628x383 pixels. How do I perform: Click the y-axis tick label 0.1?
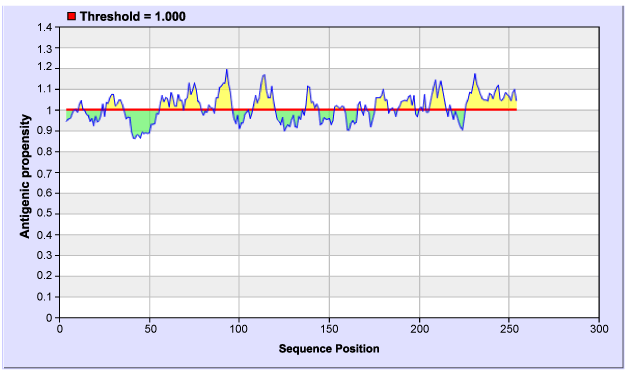click(45, 297)
